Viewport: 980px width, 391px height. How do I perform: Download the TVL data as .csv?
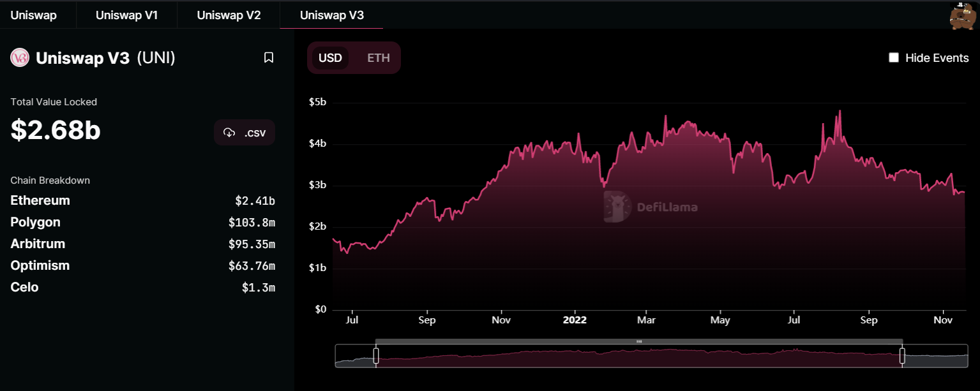(x=245, y=133)
